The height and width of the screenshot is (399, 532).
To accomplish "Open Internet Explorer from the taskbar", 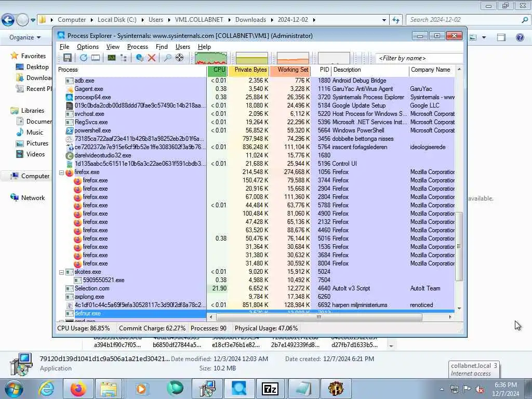I will click(x=46, y=389).
